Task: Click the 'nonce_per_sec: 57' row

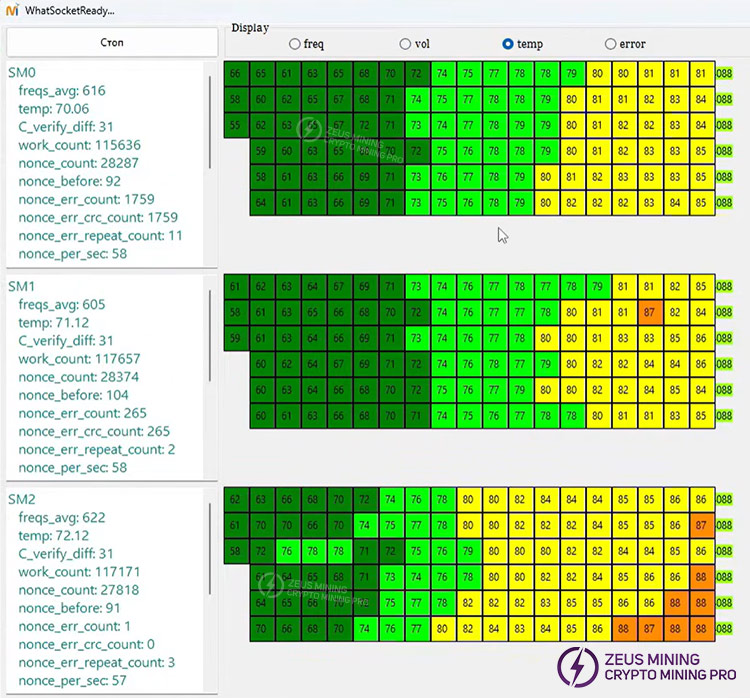Action: tap(73, 681)
